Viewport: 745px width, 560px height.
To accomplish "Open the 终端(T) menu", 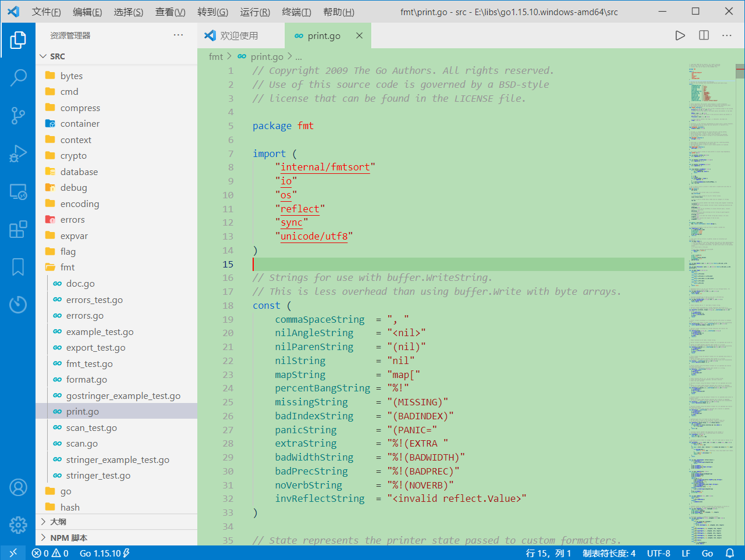I will (296, 12).
